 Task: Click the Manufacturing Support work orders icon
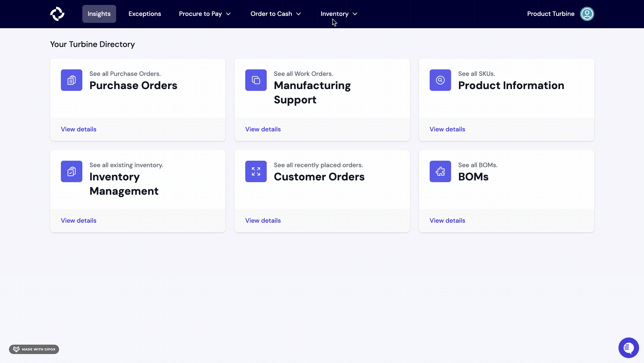[256, 80]
